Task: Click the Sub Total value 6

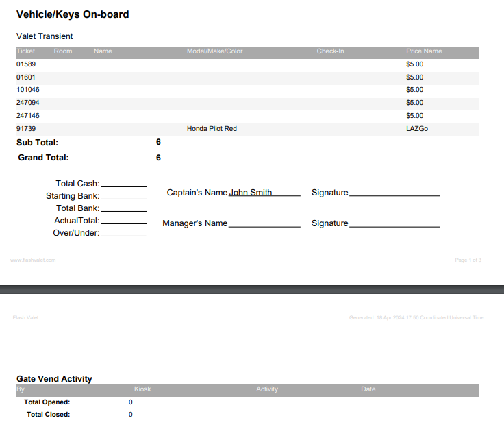Action: [158, 142]
